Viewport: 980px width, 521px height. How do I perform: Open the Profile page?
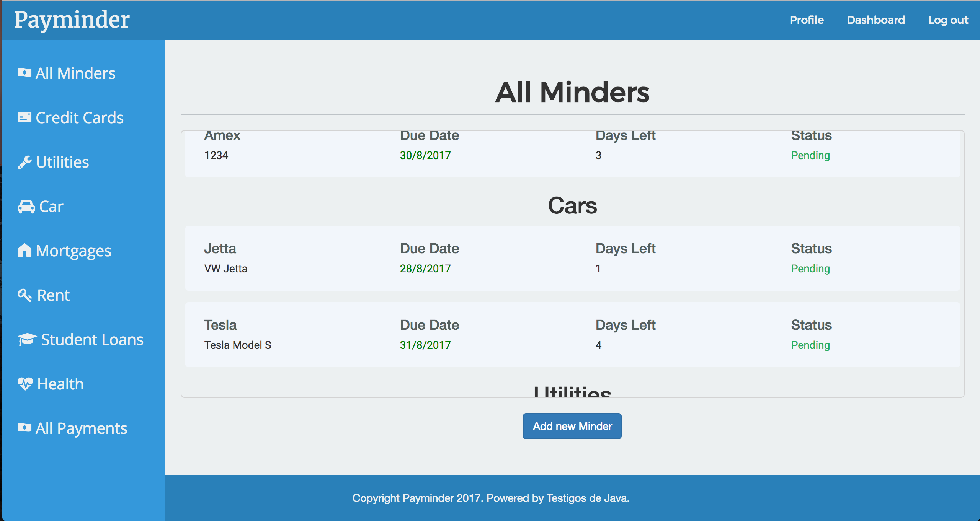point(806,20)
